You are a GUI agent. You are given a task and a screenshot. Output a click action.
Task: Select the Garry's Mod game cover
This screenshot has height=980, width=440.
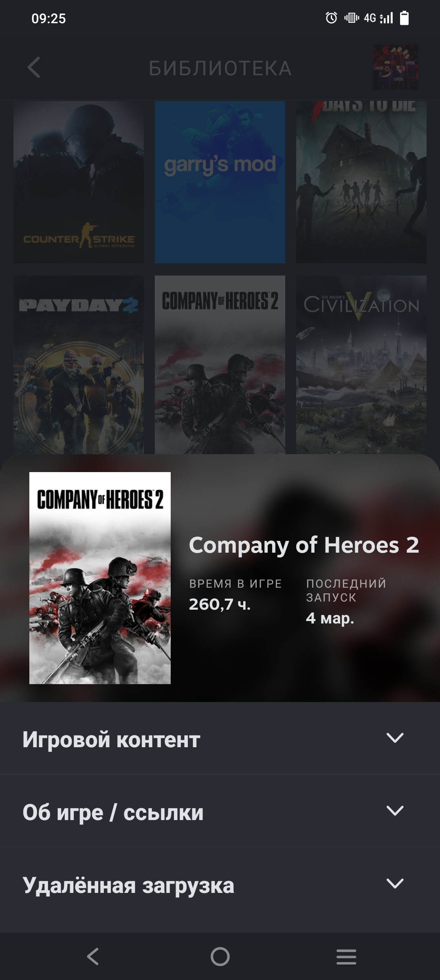click(220, 182)
